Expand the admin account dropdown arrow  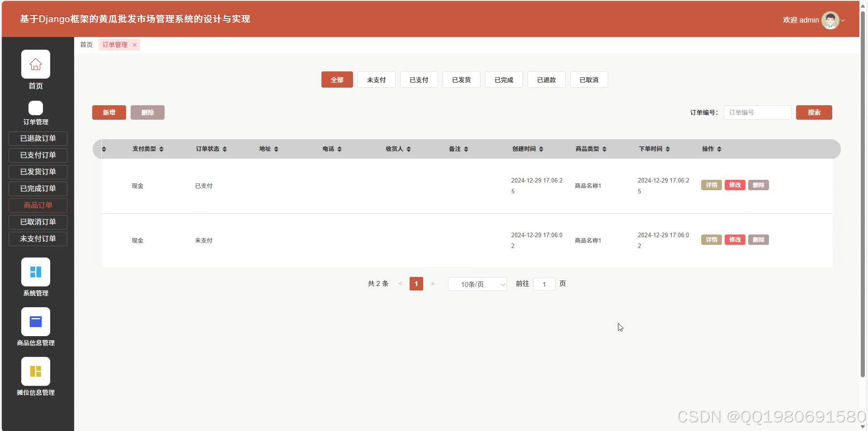843,20
